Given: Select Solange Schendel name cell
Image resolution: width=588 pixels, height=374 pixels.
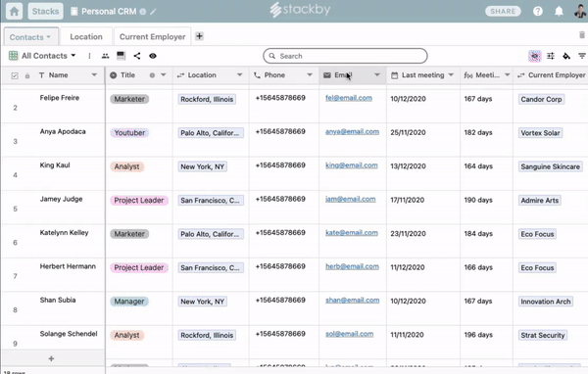Looking at the screenshot, I should pyautogui.click(x=69, y=334).
